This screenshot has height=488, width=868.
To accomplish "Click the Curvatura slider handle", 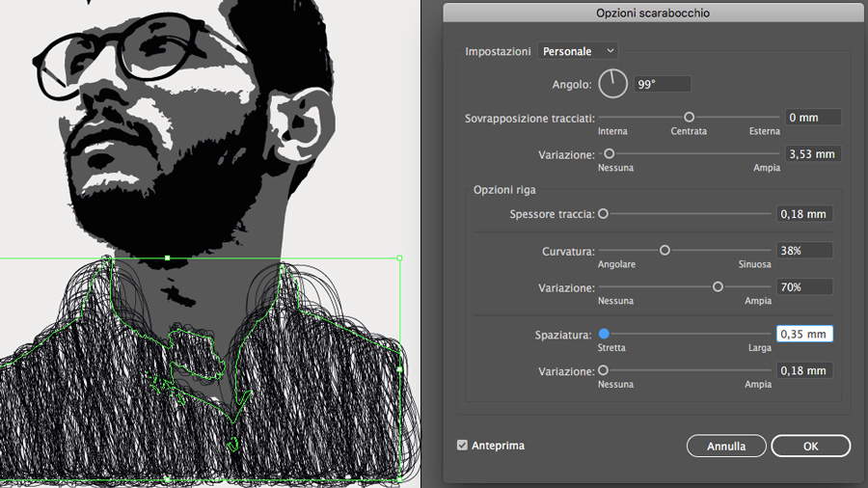I will (x=665, y=250).
